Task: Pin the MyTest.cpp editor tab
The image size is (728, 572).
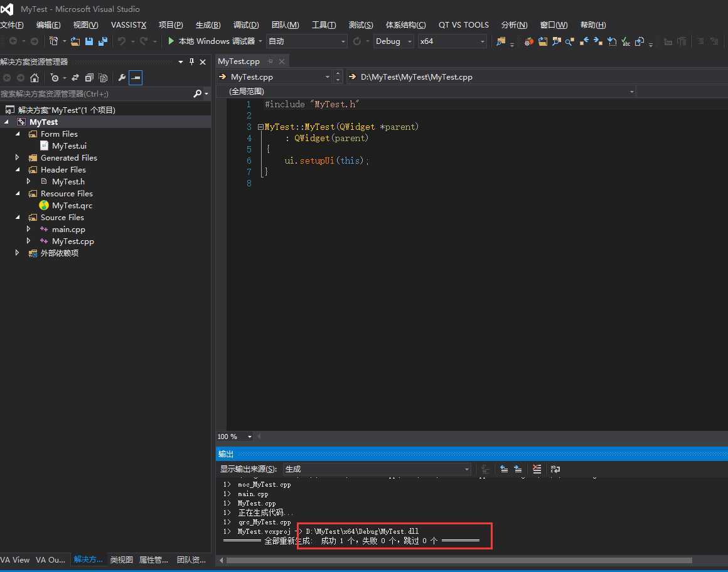Action: point(270,61)
